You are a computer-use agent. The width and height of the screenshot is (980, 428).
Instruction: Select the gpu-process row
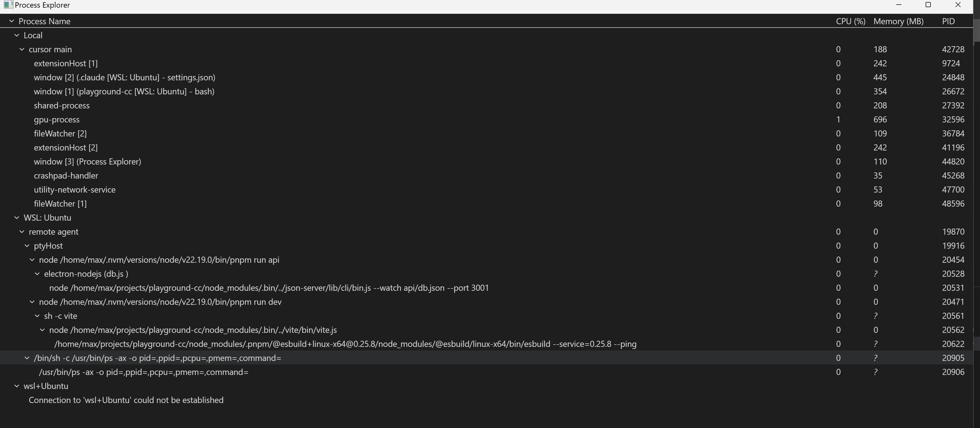[x=57, y=120]
